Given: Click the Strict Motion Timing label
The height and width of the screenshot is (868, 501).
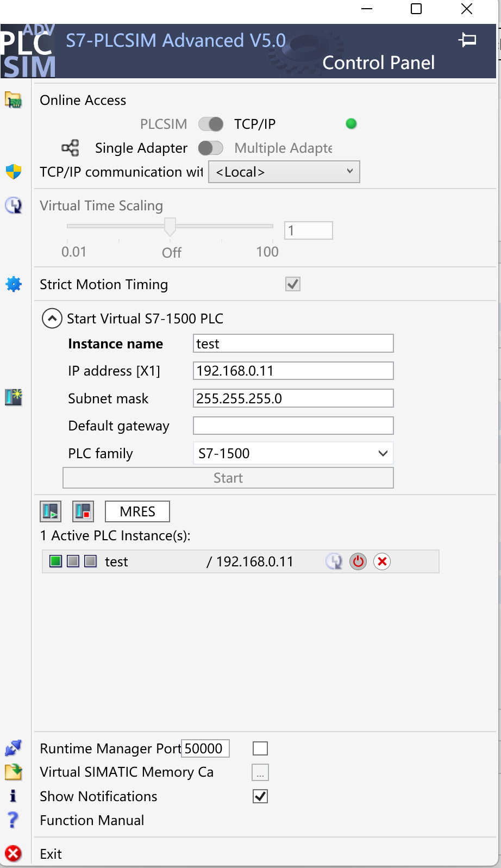Looking at the screenshot, I should [104, 284].
